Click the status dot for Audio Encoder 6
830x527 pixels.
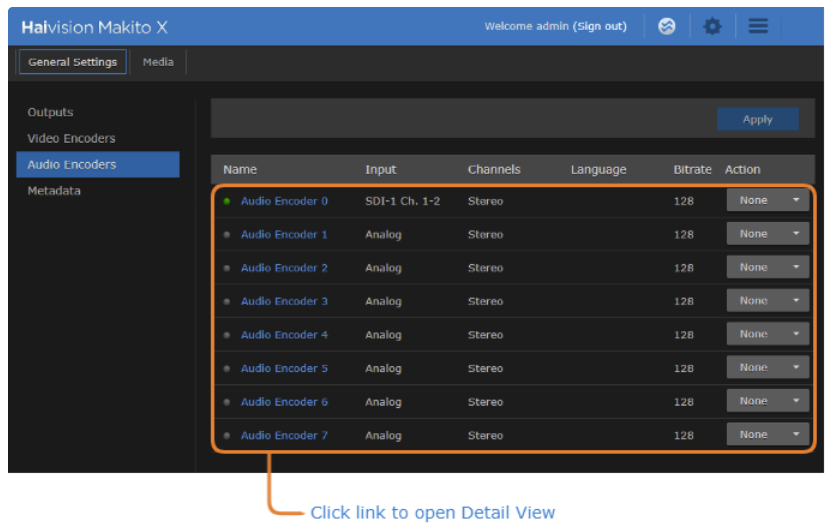point(227,402)
